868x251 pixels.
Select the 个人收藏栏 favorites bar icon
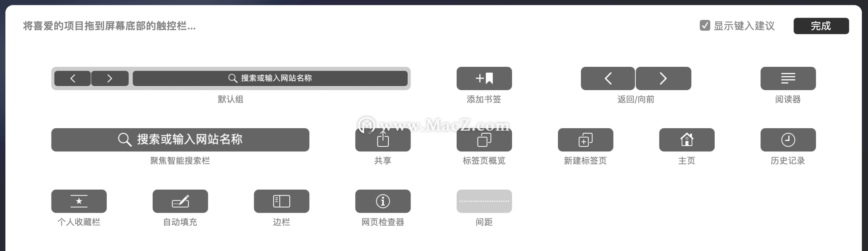(x=79, y=201)
